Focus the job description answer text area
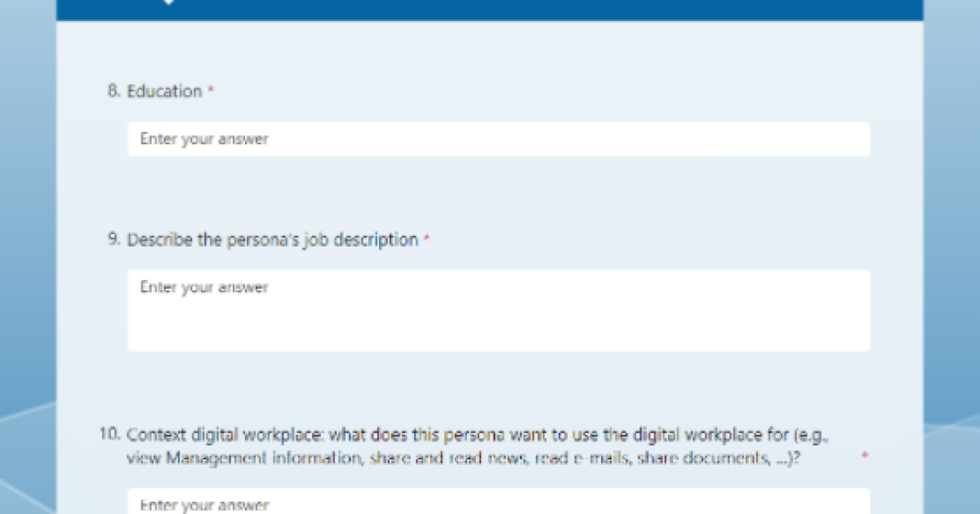The image size is (980, 514). point(498,311)
